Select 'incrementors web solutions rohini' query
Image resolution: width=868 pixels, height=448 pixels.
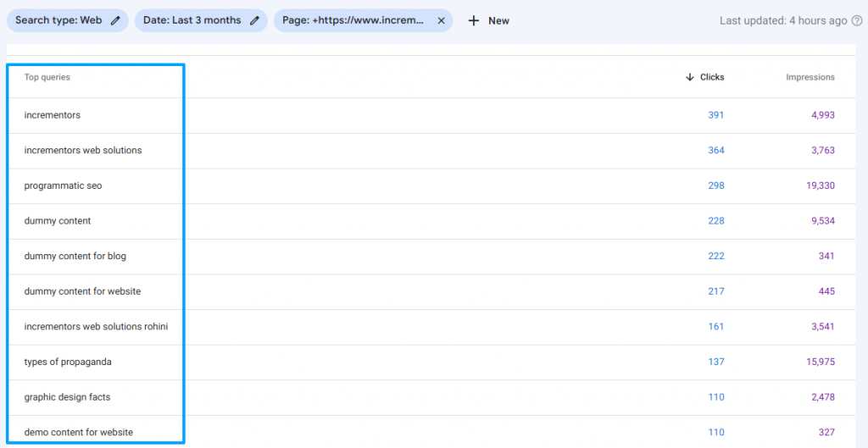coord(97,327)
